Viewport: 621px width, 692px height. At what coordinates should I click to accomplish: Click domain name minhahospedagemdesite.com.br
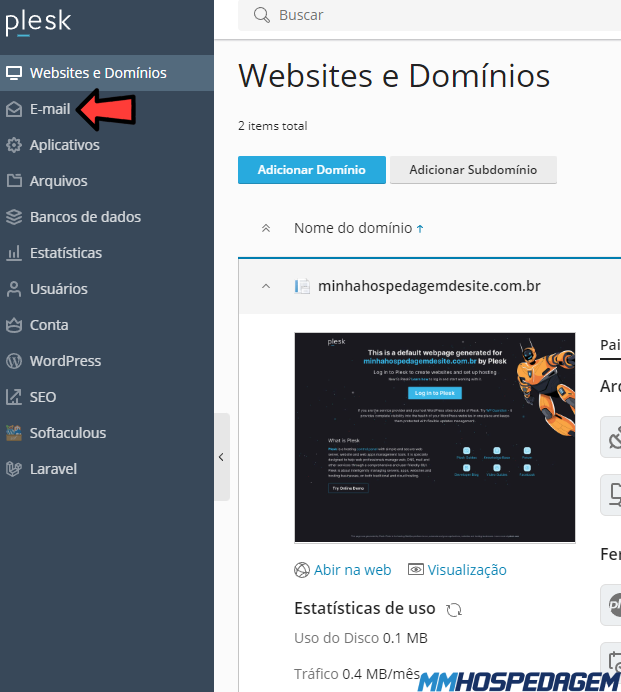coord(429,286)
